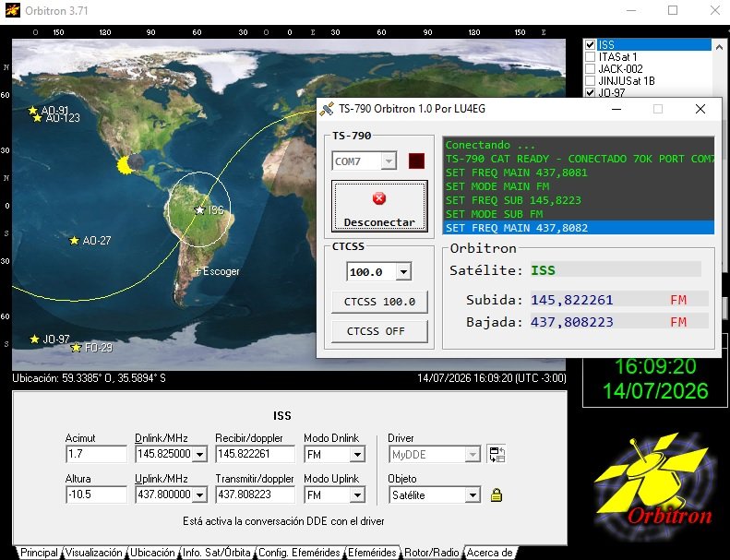
Task: Open the Driver MyDDE dropdown
Action: pyautogui.click(x=473, y=454)
